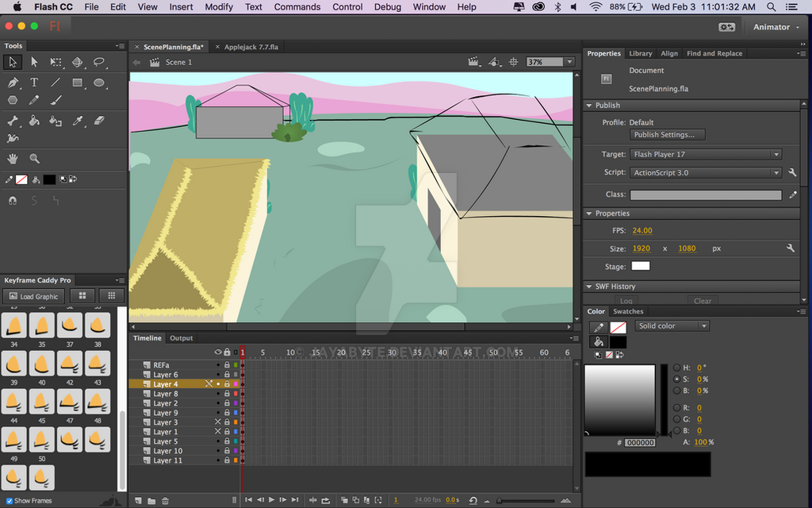Viewport: 812px width, 508px height.
Task: Select the Pen tool
Action: coord(13,83)
